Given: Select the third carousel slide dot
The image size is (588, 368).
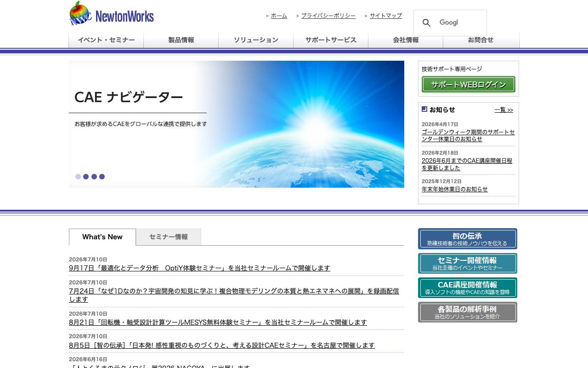Looking at the screenshot, I should click(94, 177).
